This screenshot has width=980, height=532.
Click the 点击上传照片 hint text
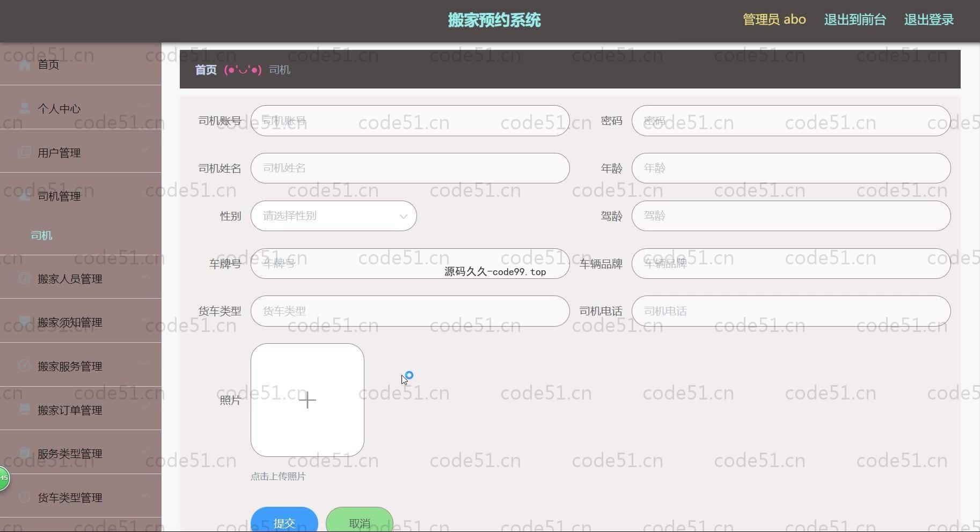(x=278, y=476)
